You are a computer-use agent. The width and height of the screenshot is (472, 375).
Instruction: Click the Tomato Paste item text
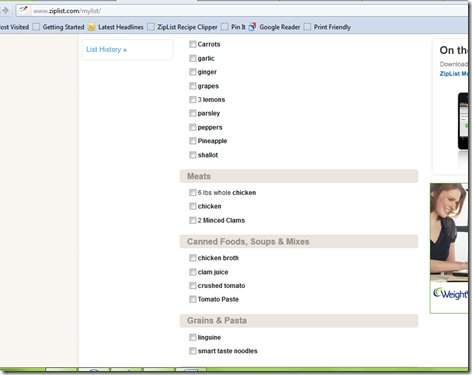[x=218, y=299]
